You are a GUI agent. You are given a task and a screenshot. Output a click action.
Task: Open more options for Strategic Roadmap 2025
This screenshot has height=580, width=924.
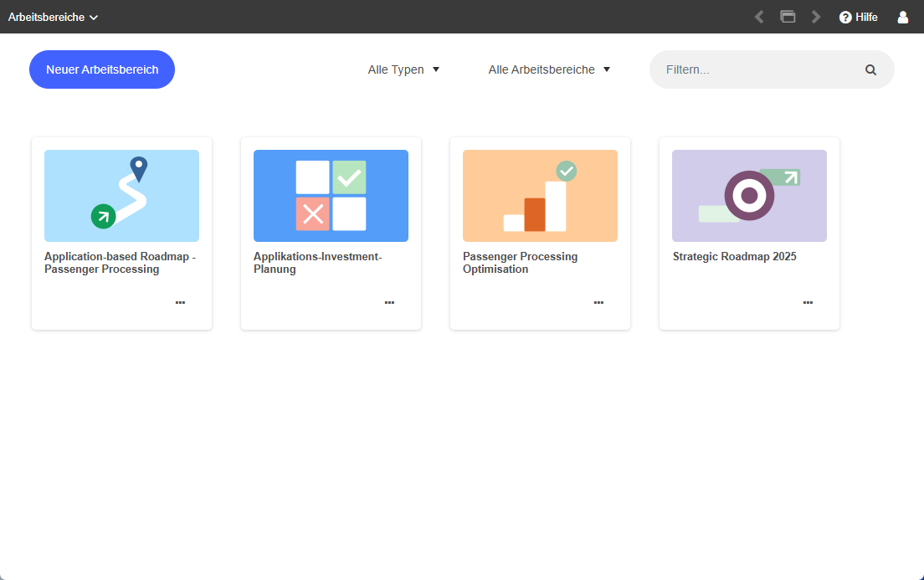point(808,302)
